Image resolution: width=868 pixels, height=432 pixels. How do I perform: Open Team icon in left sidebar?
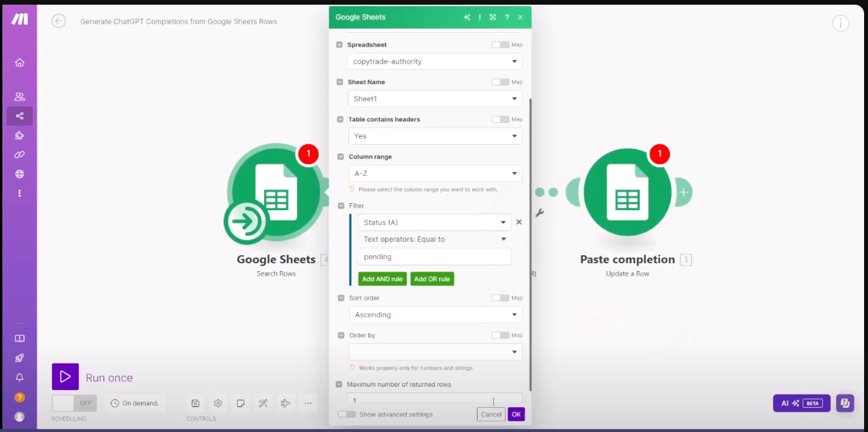pyautogui.click(x=19, y=97)
